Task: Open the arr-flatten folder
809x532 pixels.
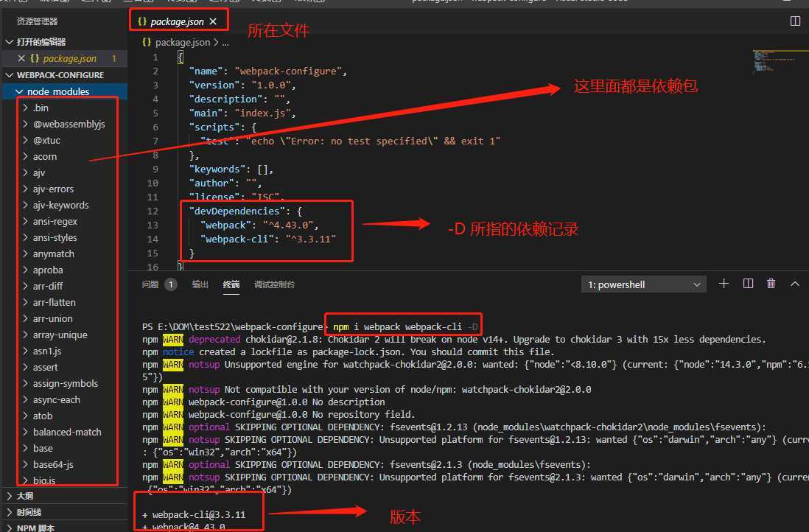Action: tap(55, 302)
